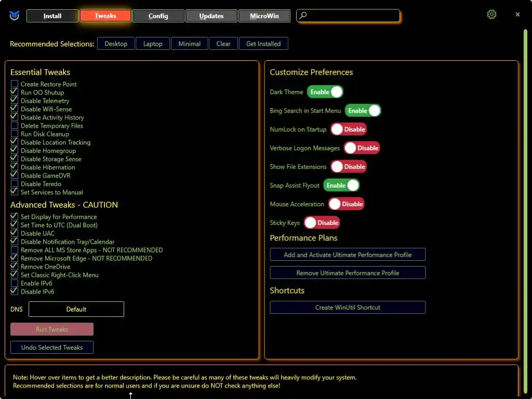Click Remove Ultimate Performance Profile
Screen dimensions: 532x399
348,273
